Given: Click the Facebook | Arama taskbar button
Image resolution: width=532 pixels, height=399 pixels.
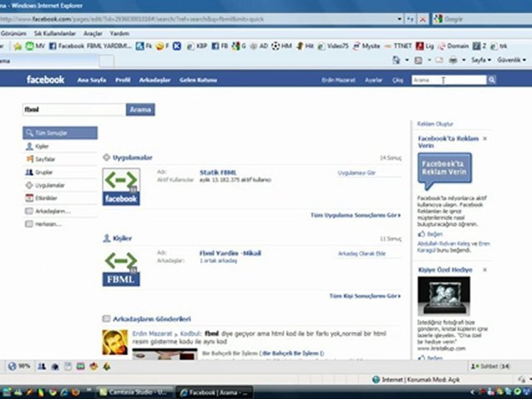Looking at the screenshot, I should coord(215,392).
